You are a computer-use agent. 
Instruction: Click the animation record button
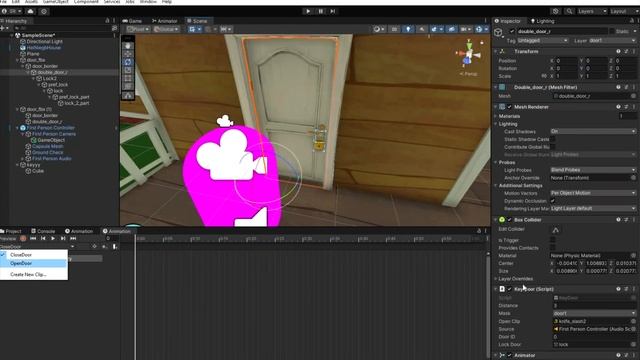[x=23, y=238]
